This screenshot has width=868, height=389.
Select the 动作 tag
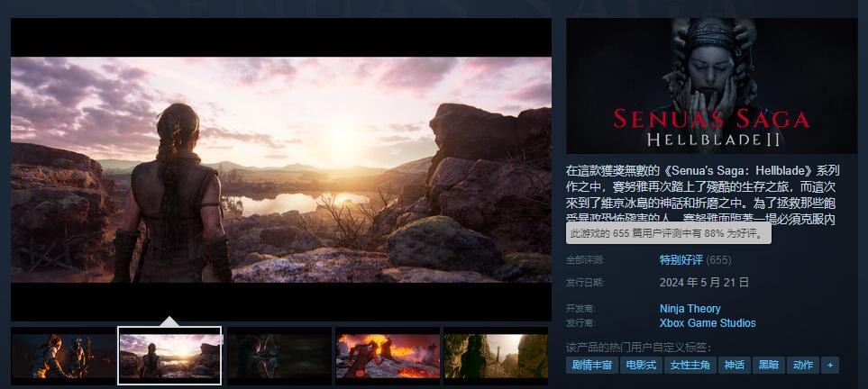pos(801,365)
